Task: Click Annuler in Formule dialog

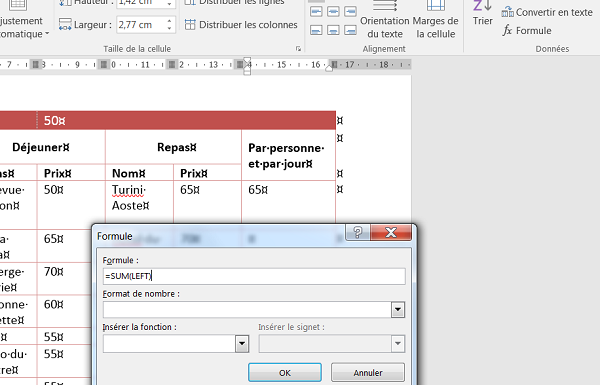Action: point(368,372)
